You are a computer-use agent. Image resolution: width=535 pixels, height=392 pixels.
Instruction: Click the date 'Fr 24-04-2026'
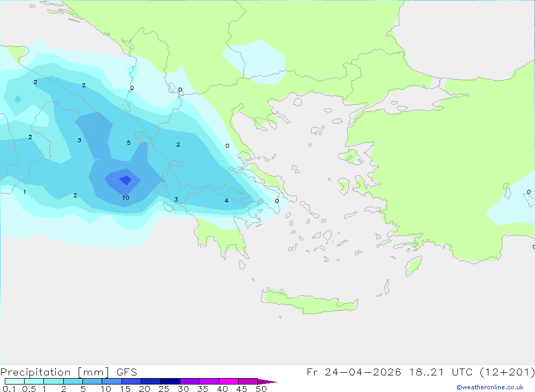pos(354,372)
